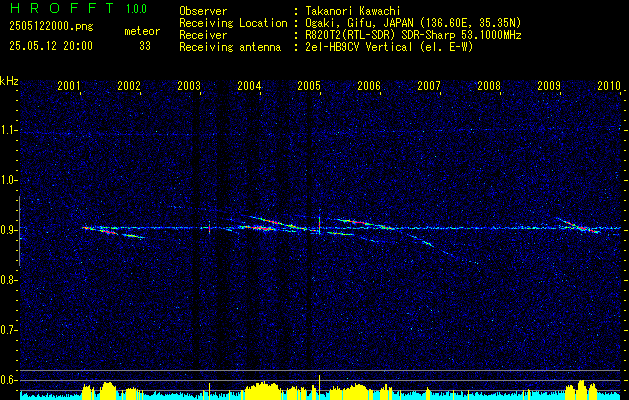Click the 2008 time axis marker
629x400 pixels.
pos(489,85)
